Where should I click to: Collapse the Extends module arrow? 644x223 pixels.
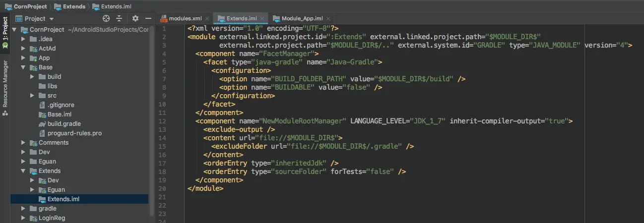point(23,171)
